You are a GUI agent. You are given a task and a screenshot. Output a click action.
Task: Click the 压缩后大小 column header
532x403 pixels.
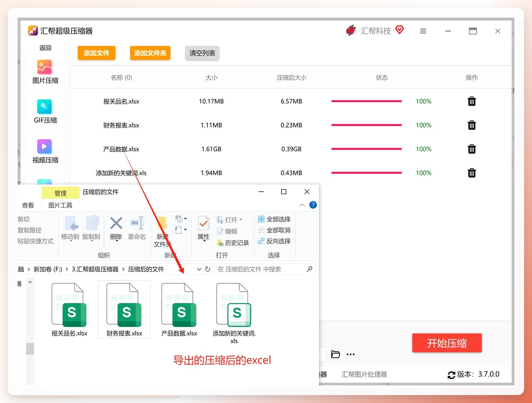292,78
